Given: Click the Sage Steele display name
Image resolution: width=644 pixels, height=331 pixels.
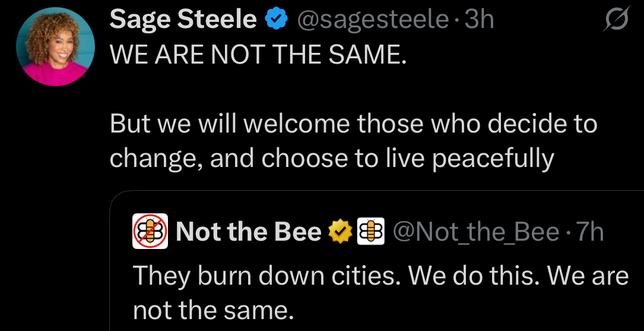Looking at the screenshot, I should tap(183, 20).
